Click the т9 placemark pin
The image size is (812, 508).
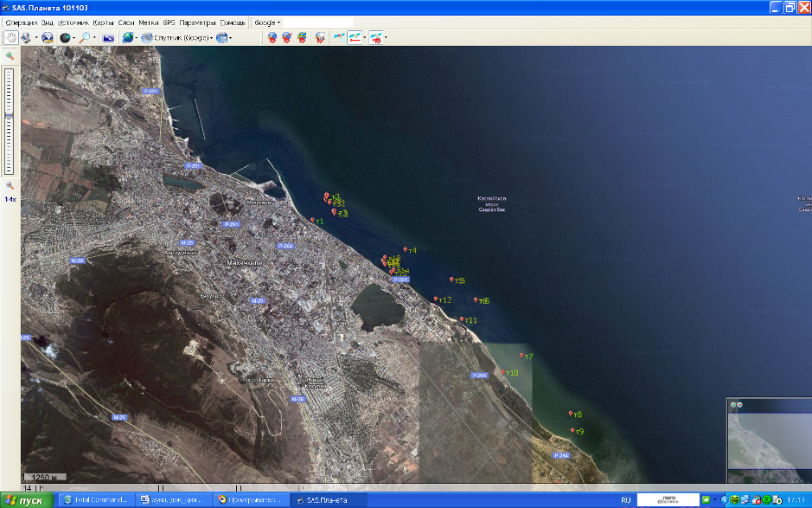click(572, 431)
